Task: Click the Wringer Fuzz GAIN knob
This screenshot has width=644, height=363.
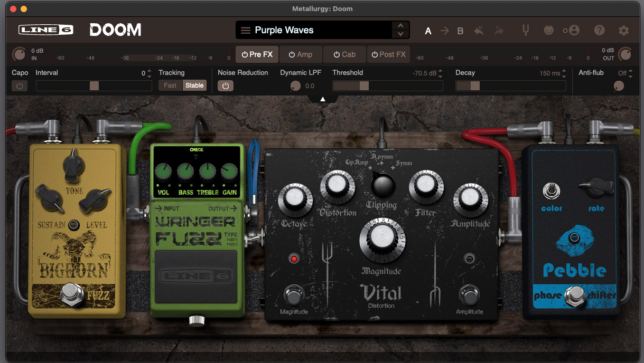Action: tap(229, 171)
